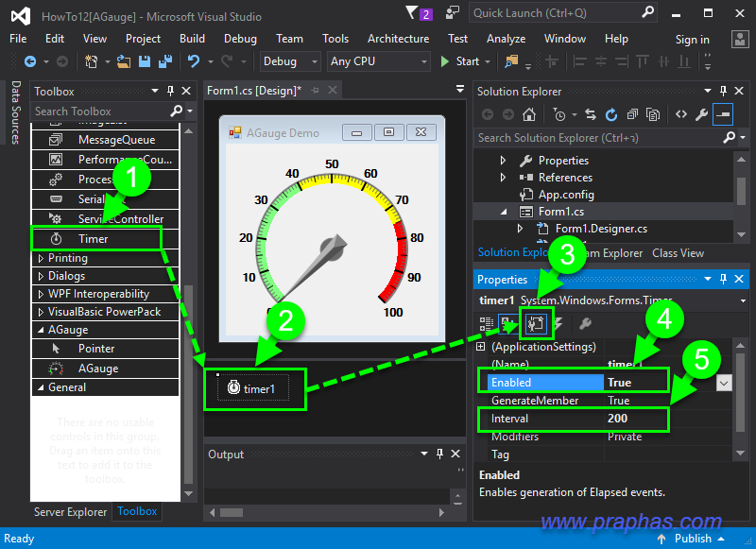Expand WPF Interoperability toolbox group

(41, 294)
